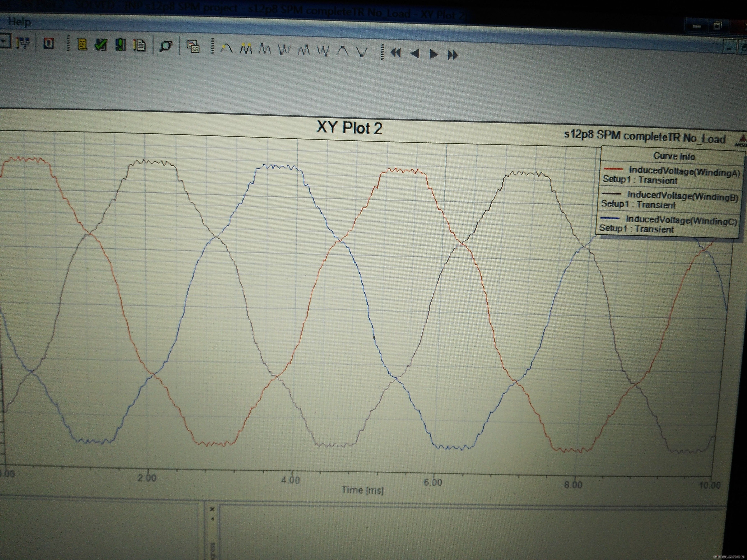Click the 2.00 tick label on time axis
747x560 pixels.
click(147, 478)
